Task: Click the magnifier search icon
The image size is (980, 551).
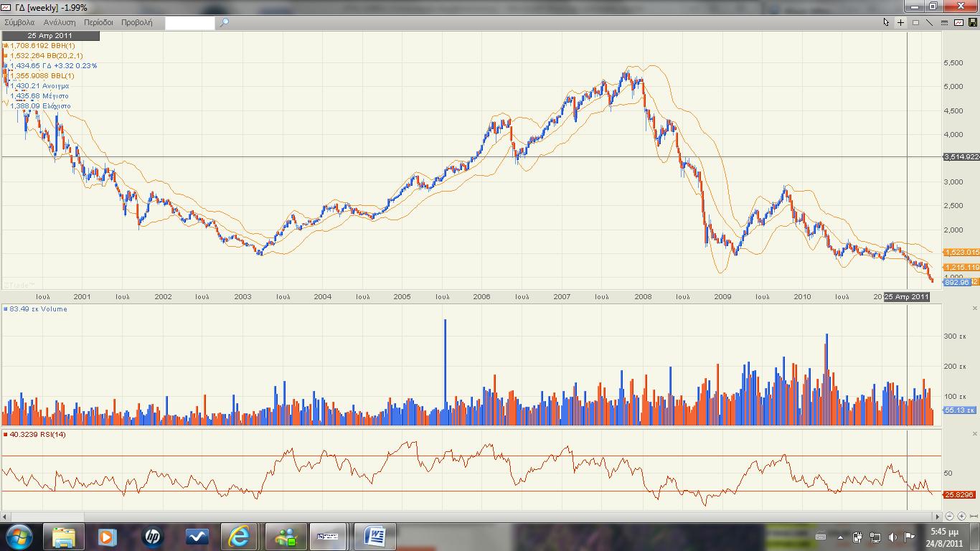Action: (x=224, y=22)
